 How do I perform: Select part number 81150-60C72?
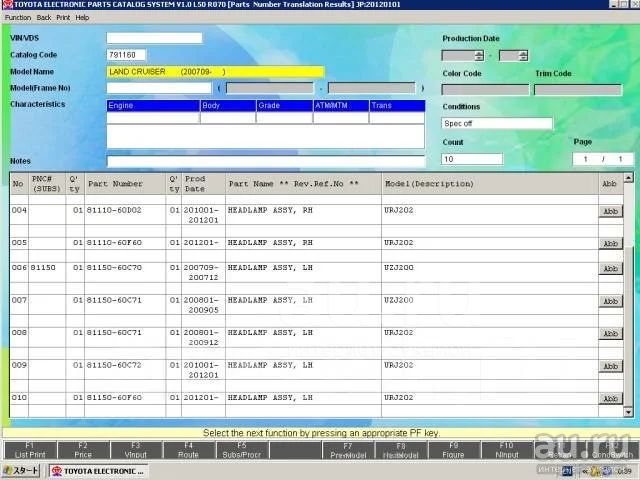[114, 365]
